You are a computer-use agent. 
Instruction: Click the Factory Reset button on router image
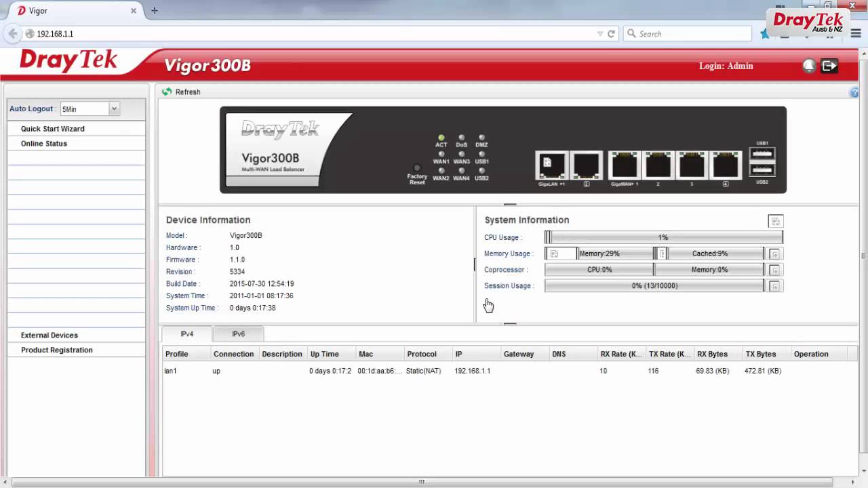(x=417, y=168)
